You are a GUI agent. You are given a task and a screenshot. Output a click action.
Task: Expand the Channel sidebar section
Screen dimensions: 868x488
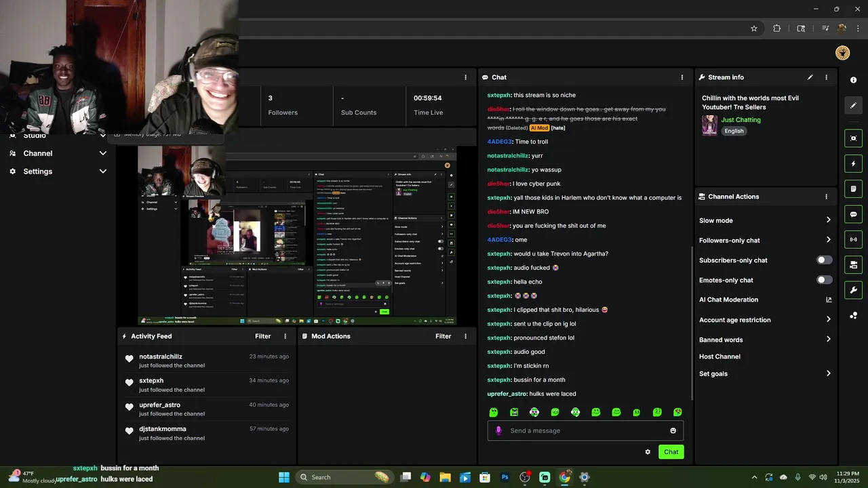103,153
